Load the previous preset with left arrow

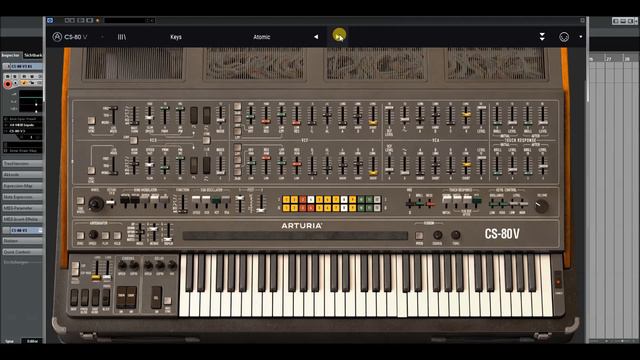coord(316,37)
